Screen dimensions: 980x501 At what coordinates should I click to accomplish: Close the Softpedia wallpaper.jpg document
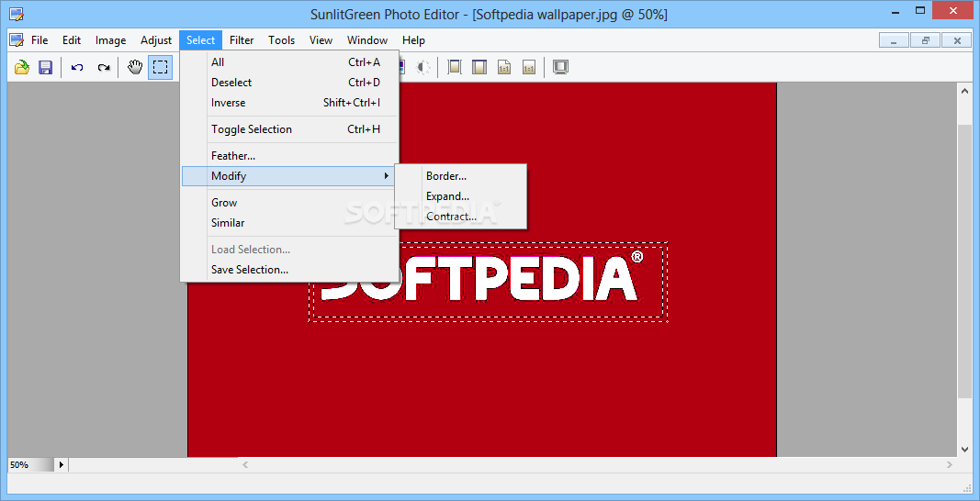(956, 40)
